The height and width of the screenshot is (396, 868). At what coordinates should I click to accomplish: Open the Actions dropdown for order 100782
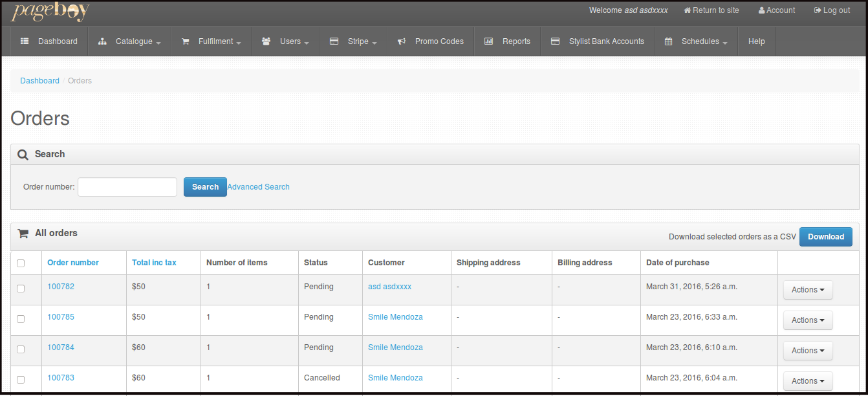point(808,290)
